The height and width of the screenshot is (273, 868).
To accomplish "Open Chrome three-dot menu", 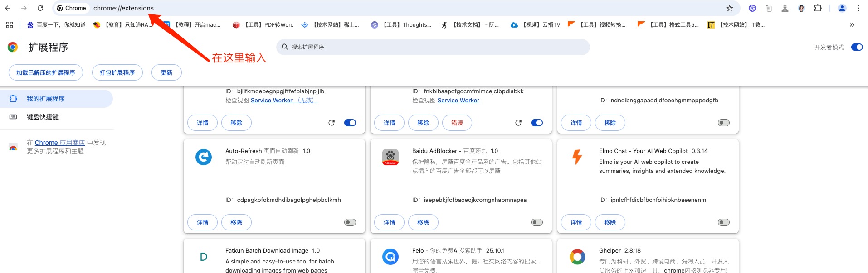I will click(858, 8).
